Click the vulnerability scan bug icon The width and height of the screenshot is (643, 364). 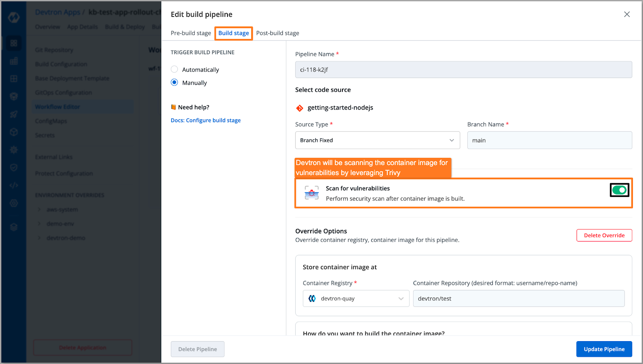[x=311, y=193]
